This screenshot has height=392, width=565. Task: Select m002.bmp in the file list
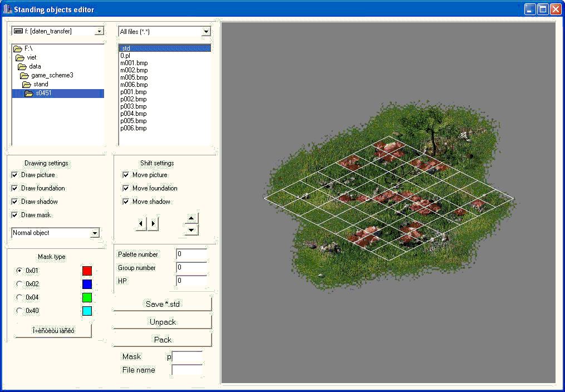pos(165,70)
